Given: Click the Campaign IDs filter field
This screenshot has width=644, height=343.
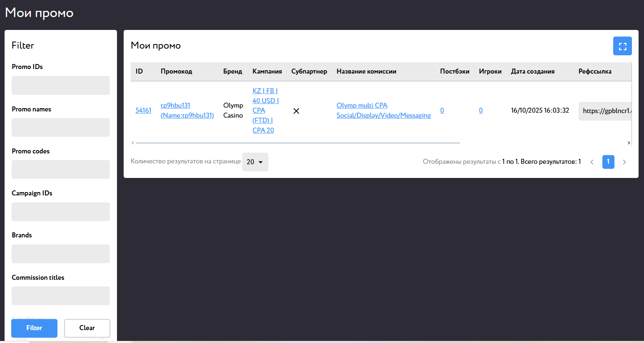Looking at the screenshot, I should click(x=61, y=212).
